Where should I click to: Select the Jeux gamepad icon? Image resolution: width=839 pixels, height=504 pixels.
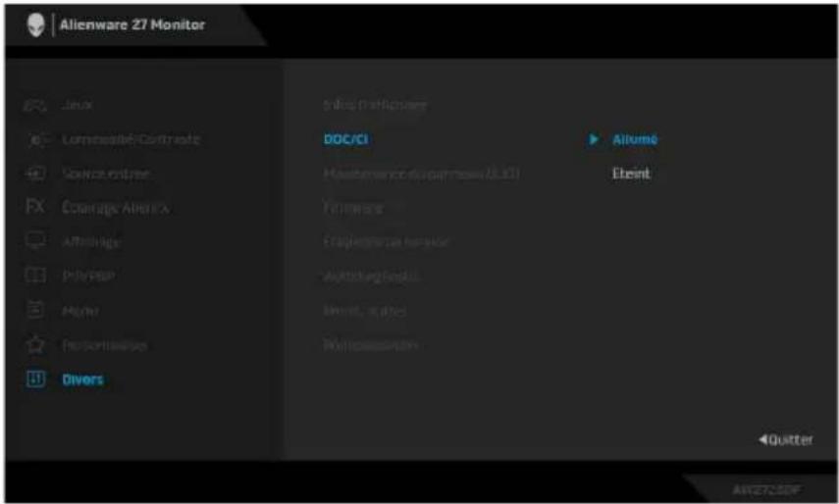coord(36,105)
